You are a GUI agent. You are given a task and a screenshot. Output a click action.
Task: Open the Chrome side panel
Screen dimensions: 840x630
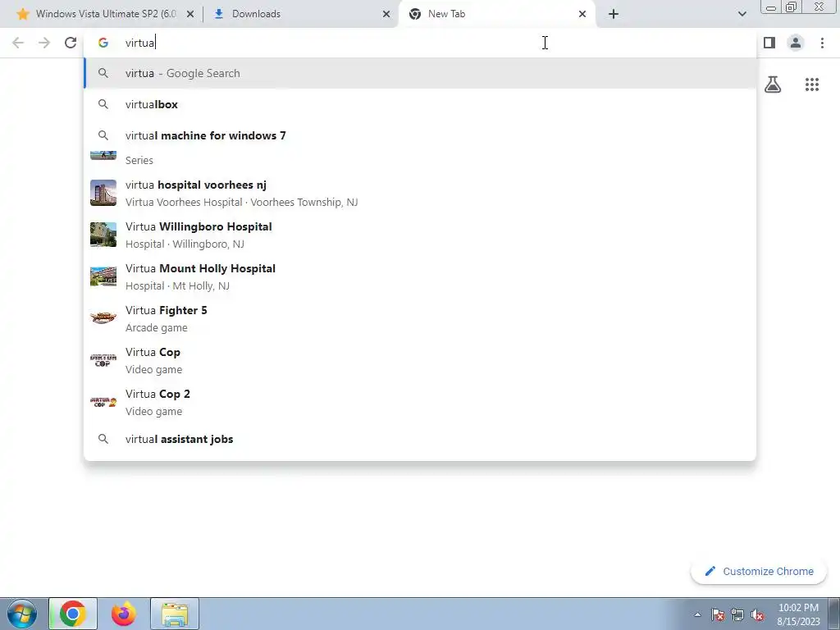pyautogui.click(x=769, y=43)
